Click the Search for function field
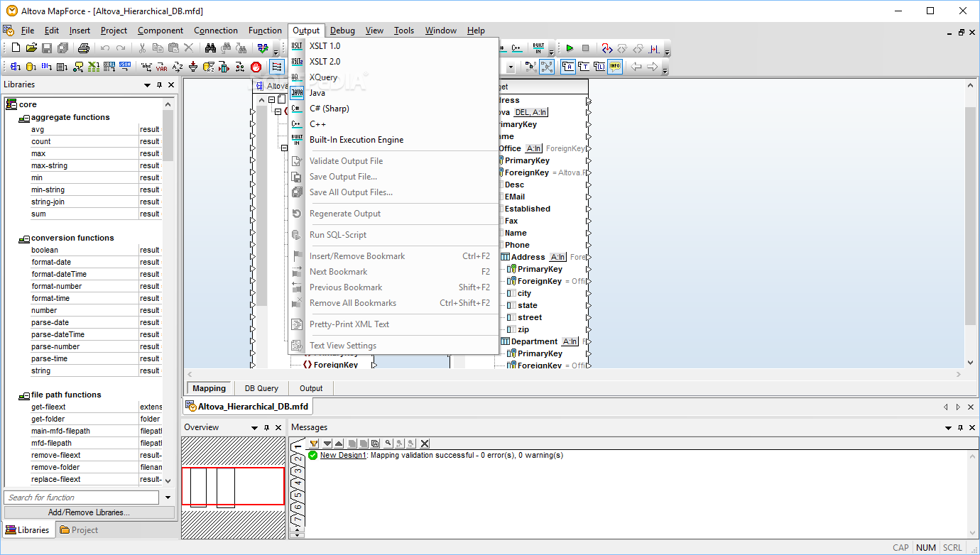The image size is (980, 555). pyautogui.click(x=82, y=498)
